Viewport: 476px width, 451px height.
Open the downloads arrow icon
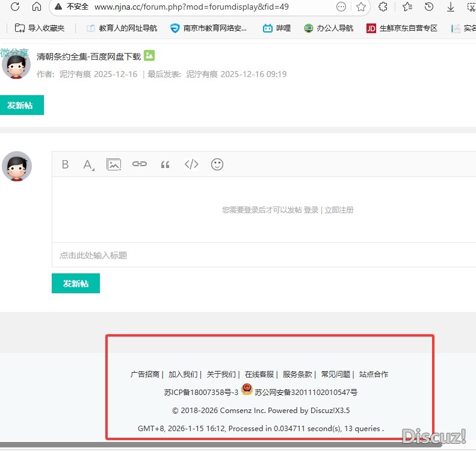[451, 7]
